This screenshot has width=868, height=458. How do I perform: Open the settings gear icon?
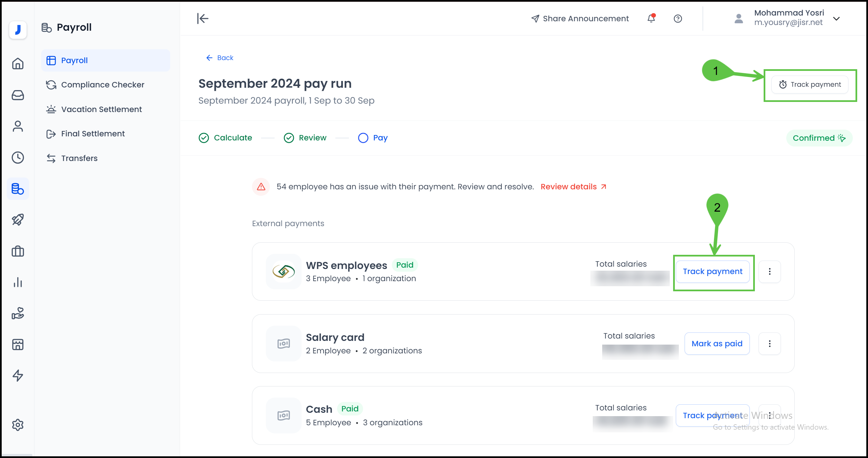pyautogui.click(x=18, y=425)
